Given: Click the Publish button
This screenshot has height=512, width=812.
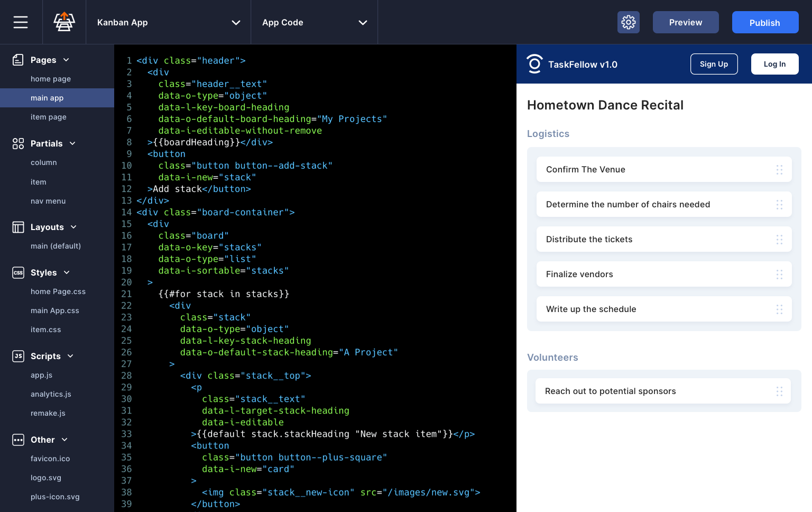Looking at the screenshot, I should (x=765, y=22).
